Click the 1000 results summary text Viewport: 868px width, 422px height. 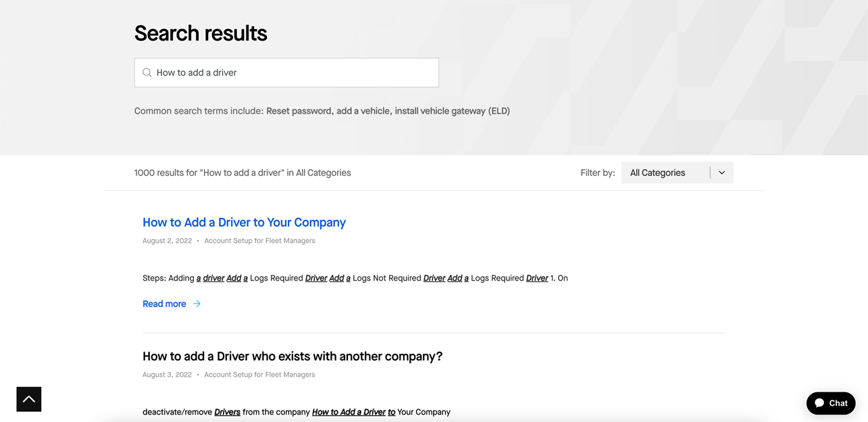point(242,172)
